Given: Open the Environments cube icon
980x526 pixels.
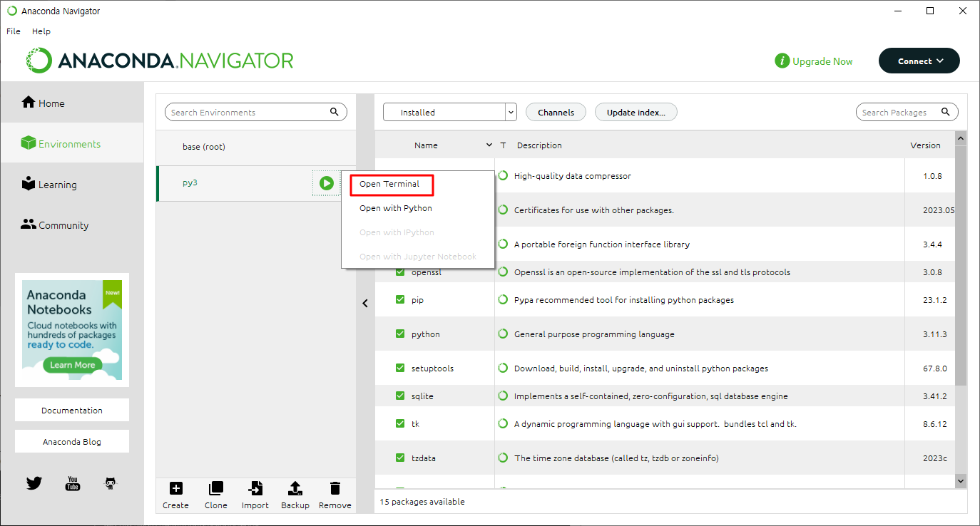Looking at the screenshot, I should (29, 143).
